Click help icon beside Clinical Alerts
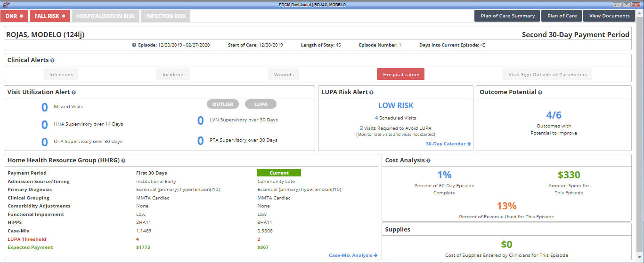The width and height of the screenshot is (644, 263). click(x=52, y=60)
